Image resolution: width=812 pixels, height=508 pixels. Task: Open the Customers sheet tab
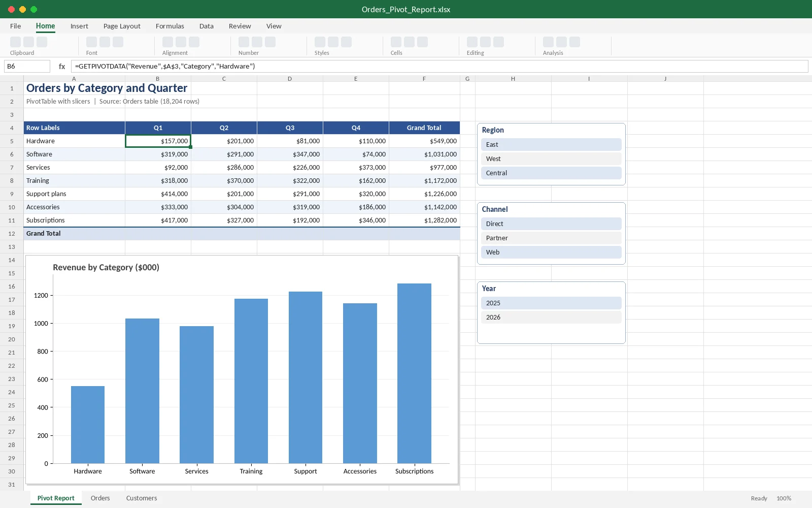pos(142,498)
